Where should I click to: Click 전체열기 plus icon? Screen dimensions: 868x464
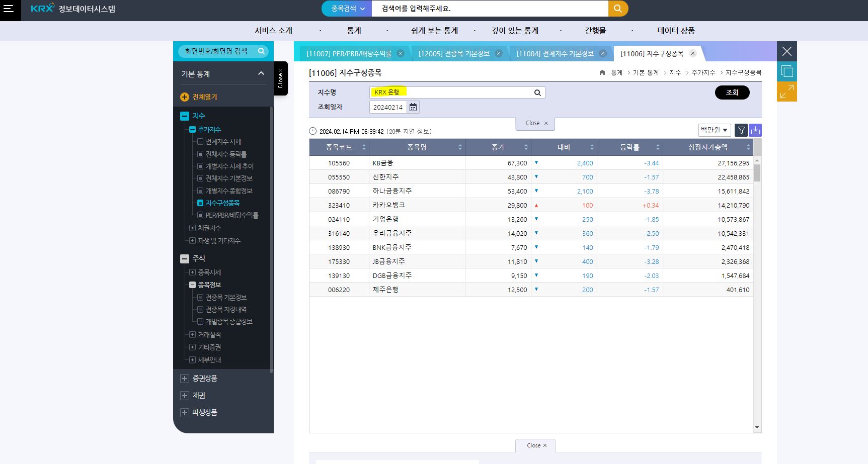[185, 97]
